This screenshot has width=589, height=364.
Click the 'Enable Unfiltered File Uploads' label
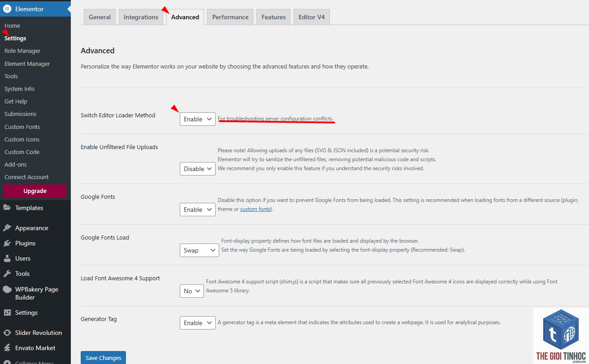[119, 147]
